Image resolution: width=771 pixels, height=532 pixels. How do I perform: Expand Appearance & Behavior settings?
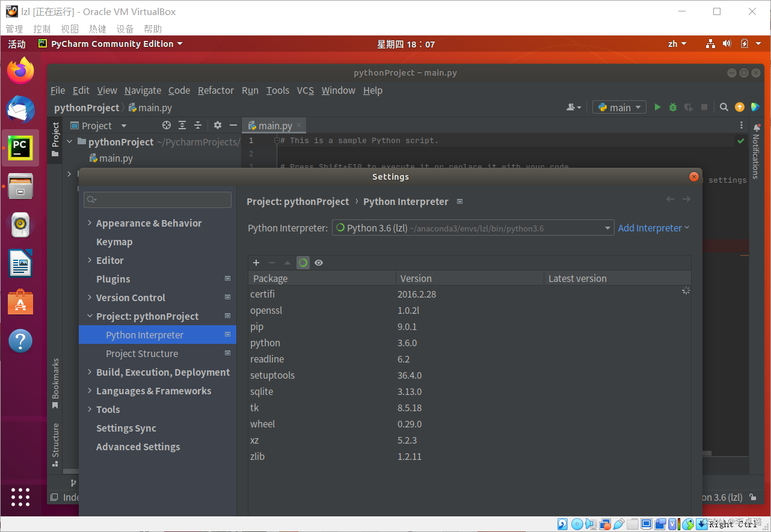tap(90, 223)
